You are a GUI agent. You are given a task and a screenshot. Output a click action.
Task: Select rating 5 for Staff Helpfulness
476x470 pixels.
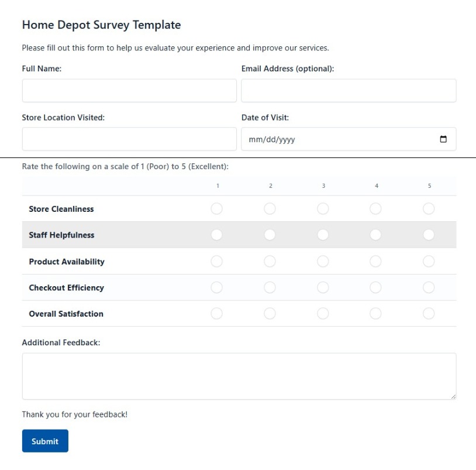[429, 235]
